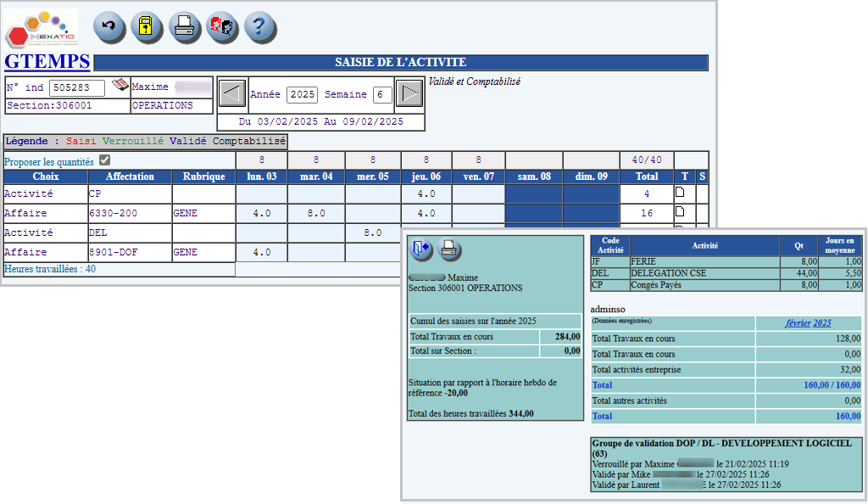This screenshot has height=504, width=868.
Task: Click the exit door icon in summary popup
Action: tap(421, 249)
